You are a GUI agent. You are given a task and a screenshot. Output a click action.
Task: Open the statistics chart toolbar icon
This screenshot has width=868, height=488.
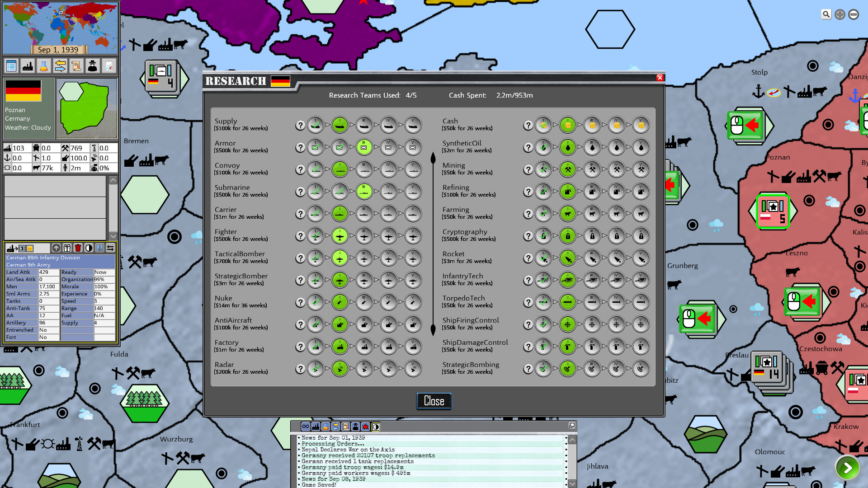click(109, 66)
